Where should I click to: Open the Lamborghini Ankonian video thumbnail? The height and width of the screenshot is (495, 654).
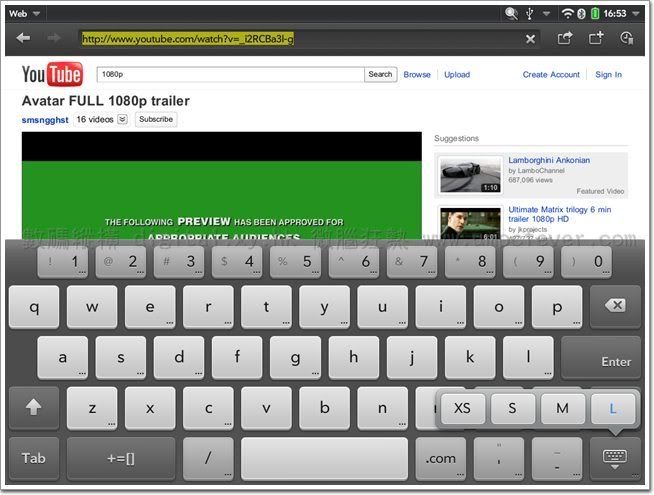pos(470,174)
